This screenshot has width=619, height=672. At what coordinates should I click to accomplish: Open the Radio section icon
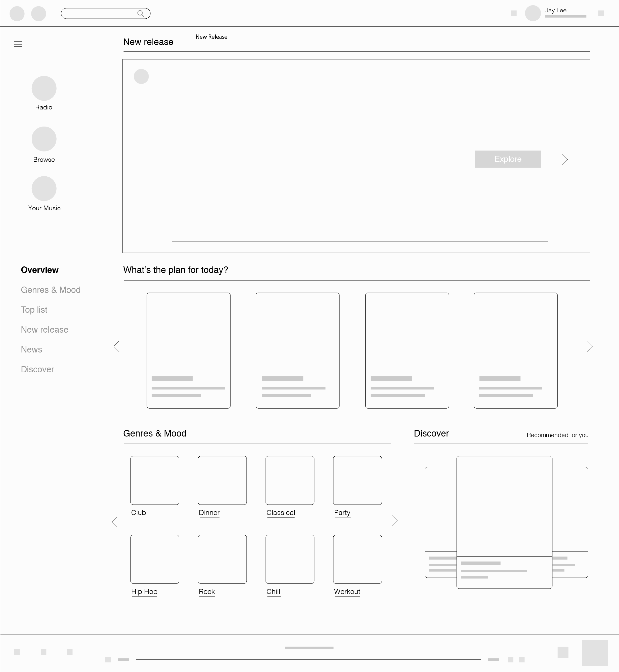(43, 88)
